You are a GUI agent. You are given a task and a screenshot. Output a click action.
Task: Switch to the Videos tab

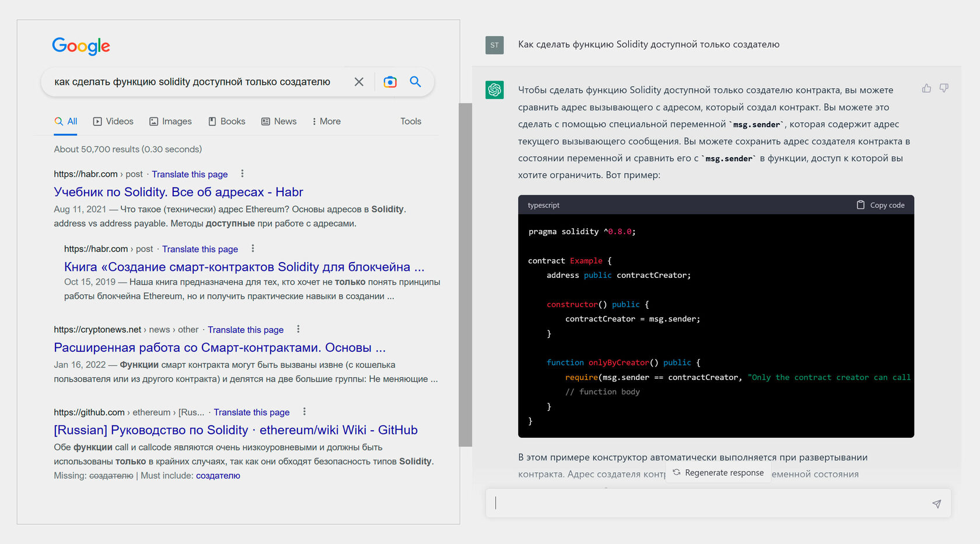pos(113,121)
